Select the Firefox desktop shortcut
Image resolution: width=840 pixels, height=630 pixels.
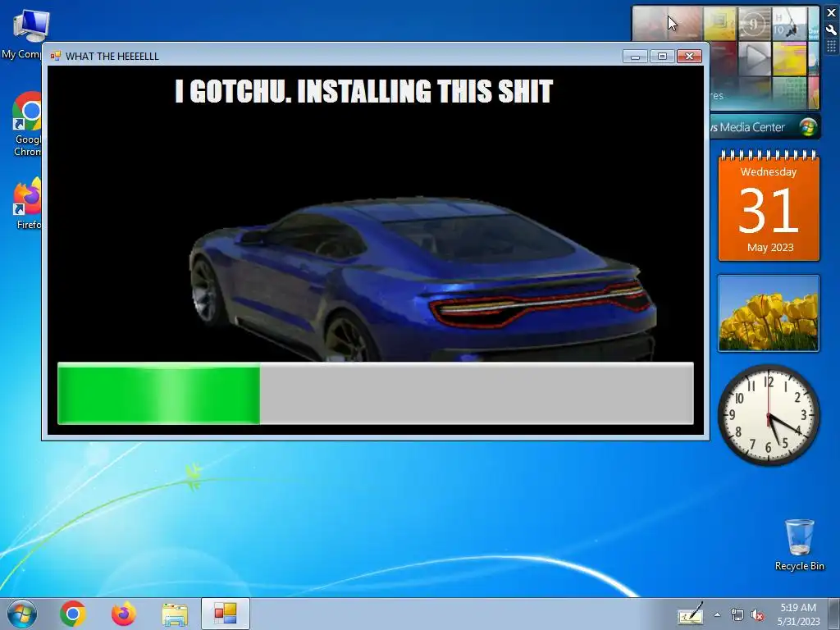28,203
